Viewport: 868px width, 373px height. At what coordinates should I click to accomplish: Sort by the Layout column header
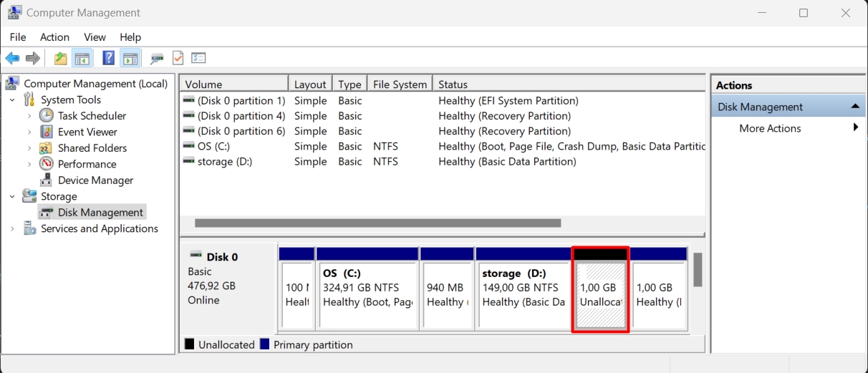pos(310,84)
